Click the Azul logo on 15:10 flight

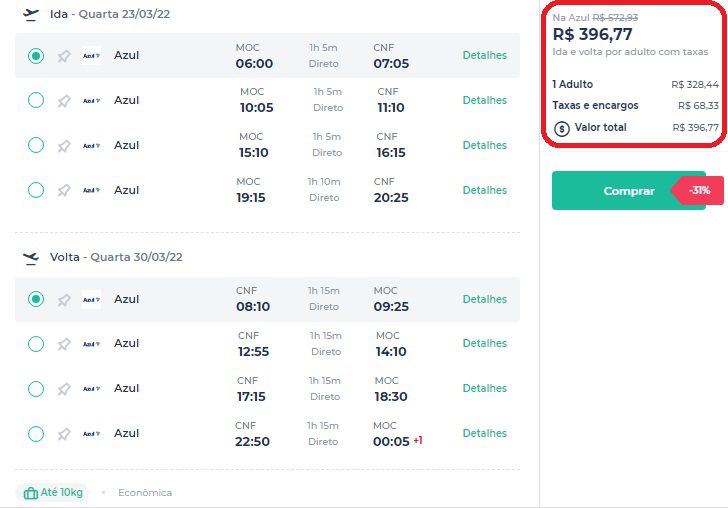tap(91, 146)
